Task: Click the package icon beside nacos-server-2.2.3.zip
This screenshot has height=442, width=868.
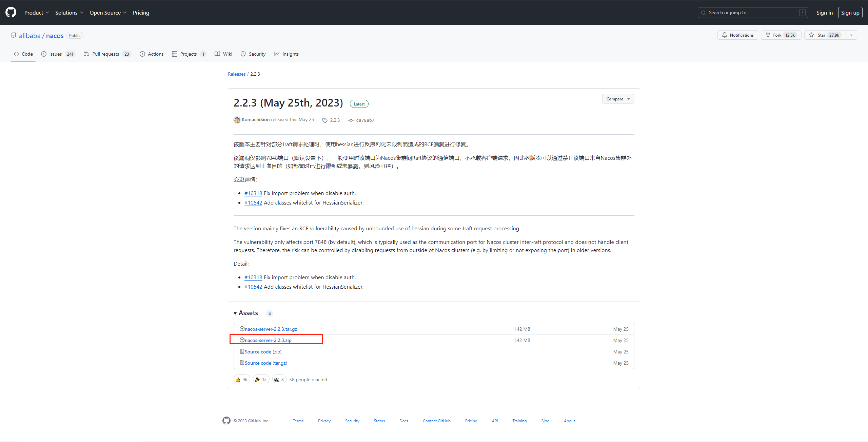Action: (x=242, y=340)
